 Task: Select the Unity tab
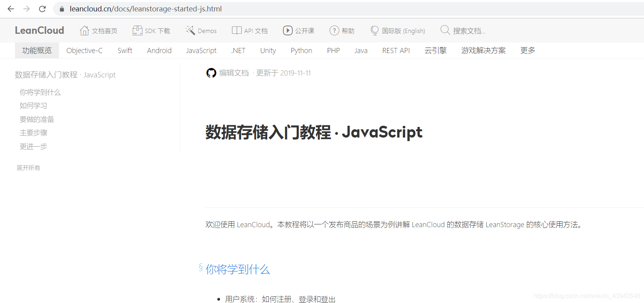pos(268,50)
